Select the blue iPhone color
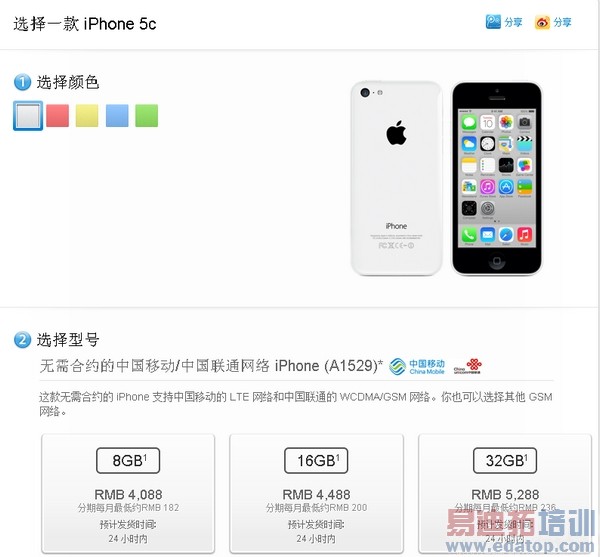This screenshot has height=557, width=600. tap(117, 116)
